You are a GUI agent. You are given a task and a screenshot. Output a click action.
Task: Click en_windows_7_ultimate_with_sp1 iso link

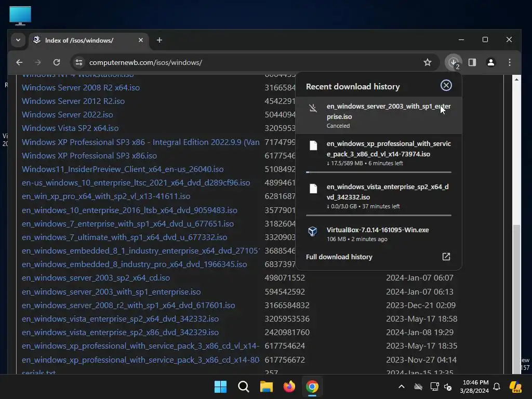[x=125, y=237]
